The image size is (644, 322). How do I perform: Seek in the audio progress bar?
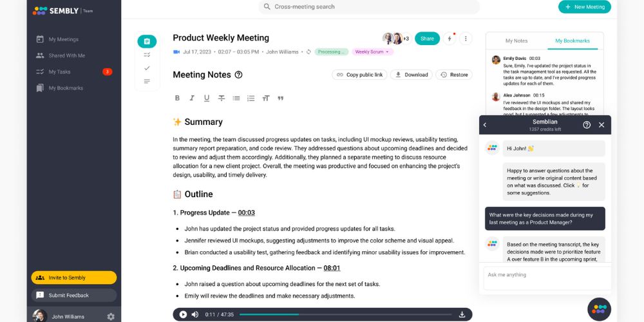[345, 315]
